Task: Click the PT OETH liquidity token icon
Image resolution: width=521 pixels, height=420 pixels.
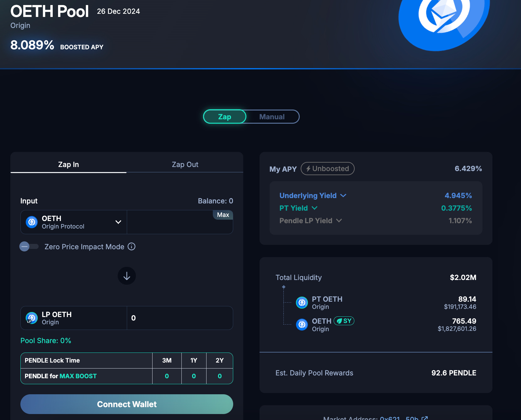Action: tap(302, 303)
